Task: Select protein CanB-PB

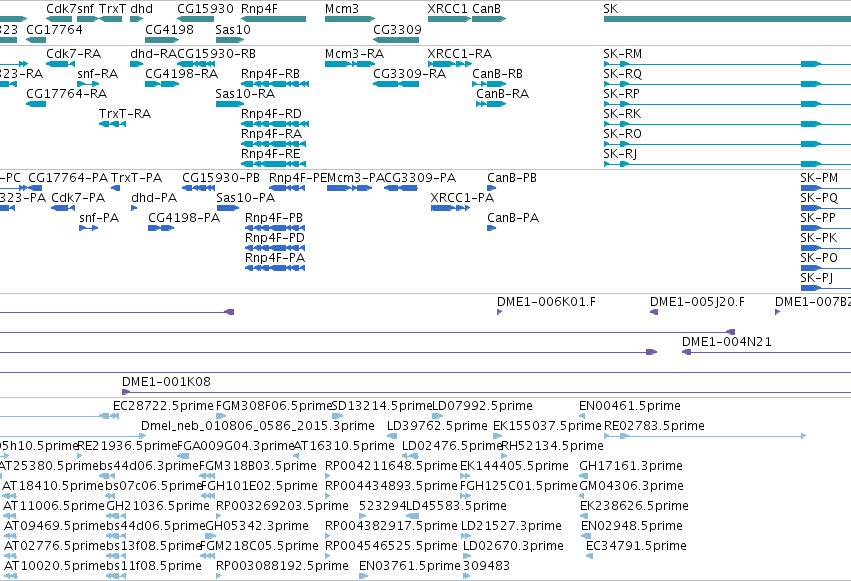Action: coord(512,178)
